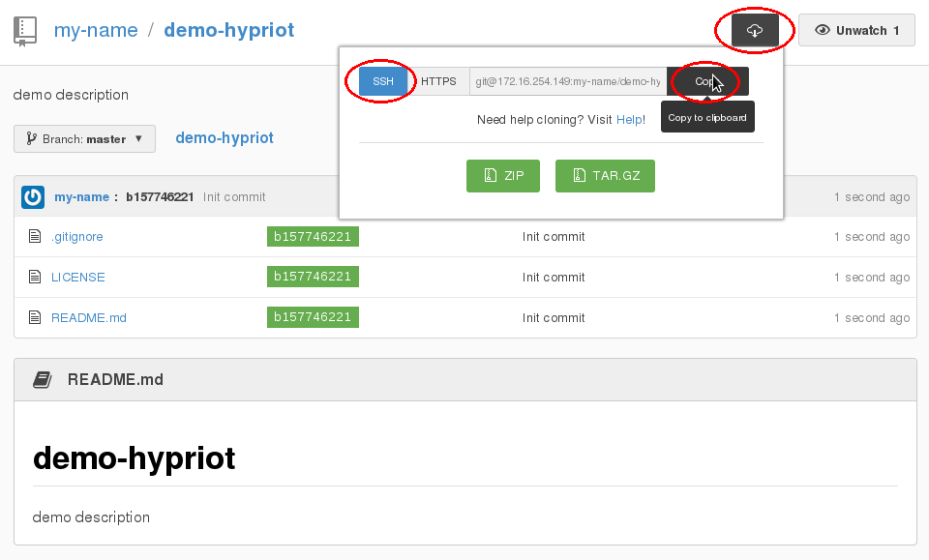Click the clone download cloud icon
The image size is (929, 560).
754,30
